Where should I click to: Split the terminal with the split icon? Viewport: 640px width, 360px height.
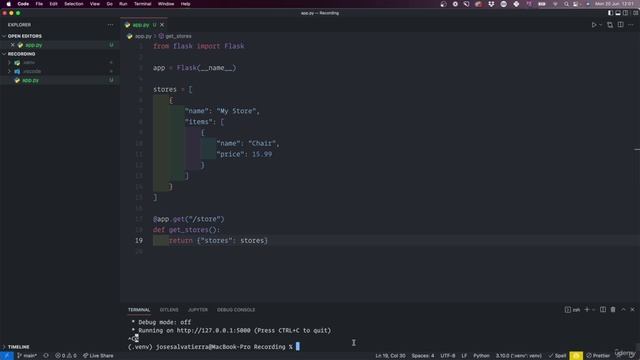[x=603, y=310]
